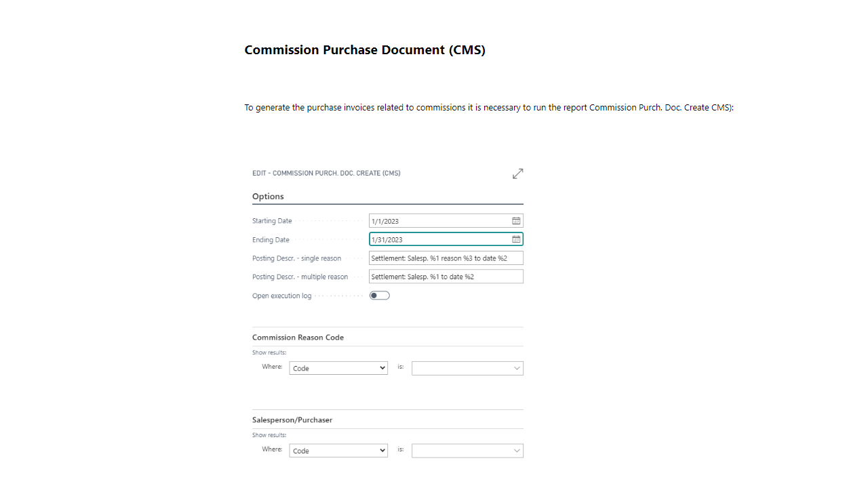Open the Ending Date calendar picker
The width and height of the screenshot is (868, 488).
[516, 239]
